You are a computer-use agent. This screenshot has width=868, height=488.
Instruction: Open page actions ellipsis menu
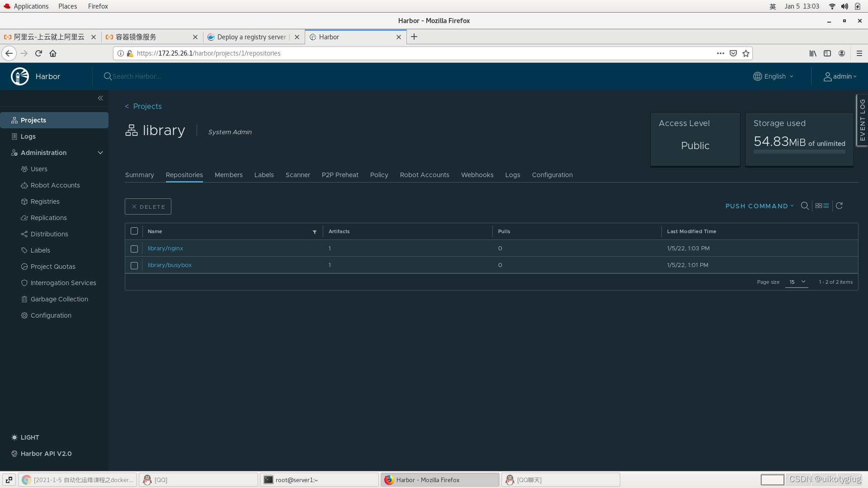(x=721, y=53)
